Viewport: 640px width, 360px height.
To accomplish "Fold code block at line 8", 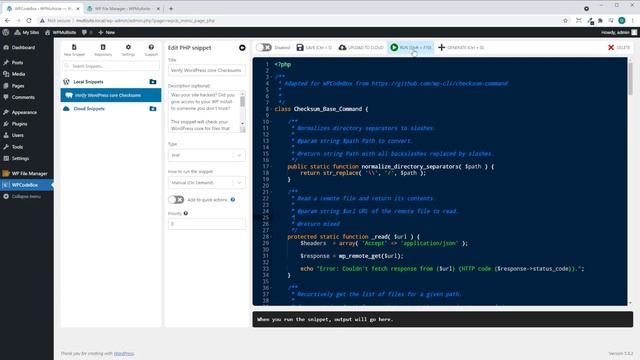I will tap(271, 109).
